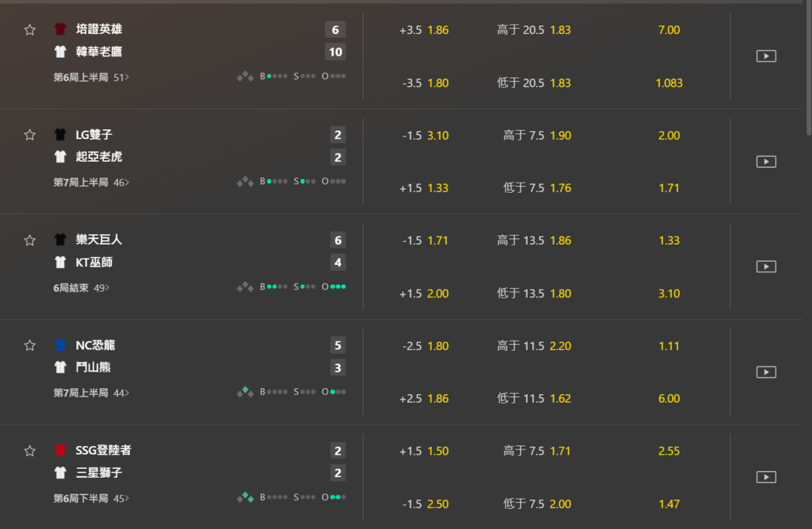Bet 高于 7.5 at 1.90 for LG雙子
Image resolution: width=812 pixels, height=529 pixels.
tap(537, 135)
